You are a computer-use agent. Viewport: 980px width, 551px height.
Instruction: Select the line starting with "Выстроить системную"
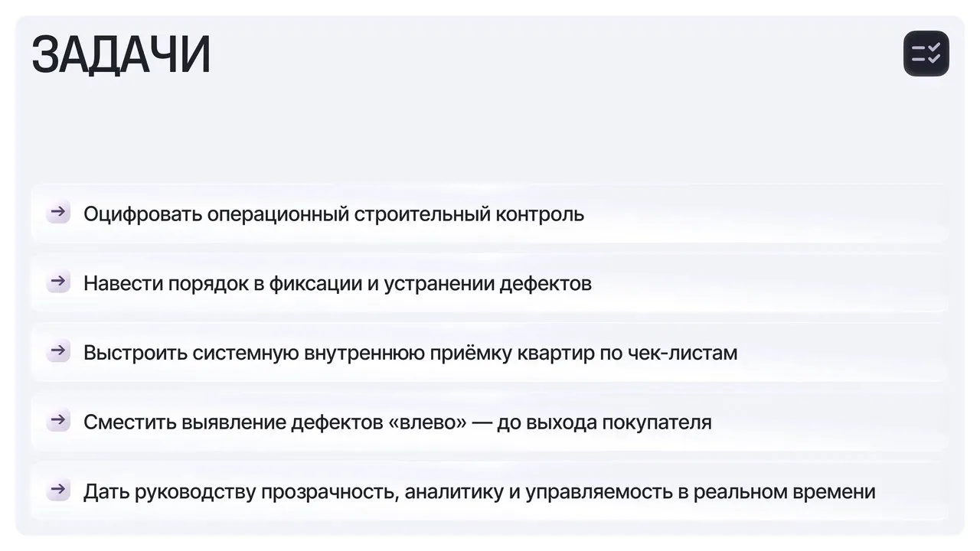point(410,354)
